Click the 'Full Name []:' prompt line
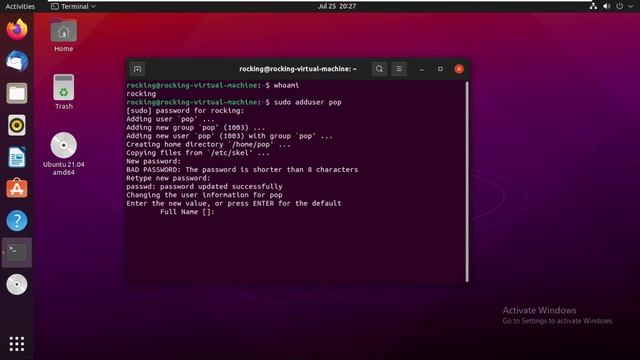This screenshot has height=360, width=640. (187, 212)
